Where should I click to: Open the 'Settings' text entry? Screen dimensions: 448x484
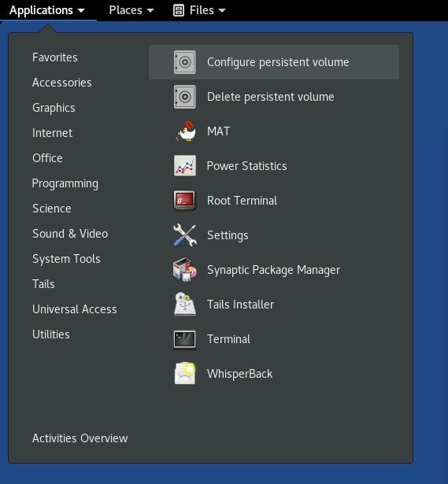[228, 235]
